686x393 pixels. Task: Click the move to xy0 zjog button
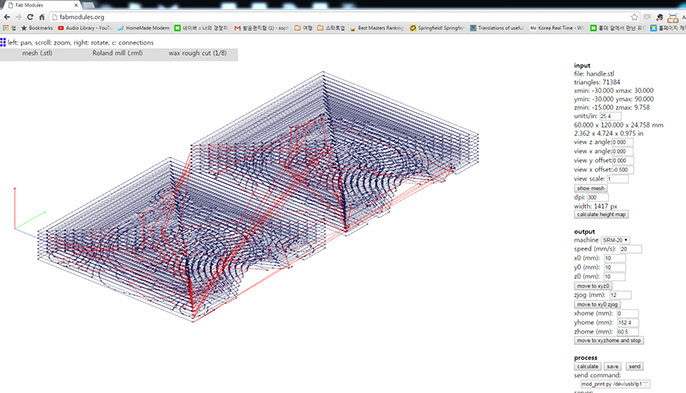597,304
